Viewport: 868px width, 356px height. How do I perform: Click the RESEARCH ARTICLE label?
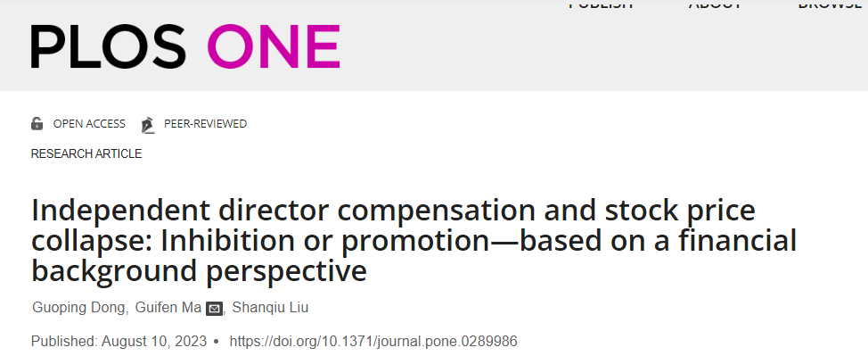86,153
